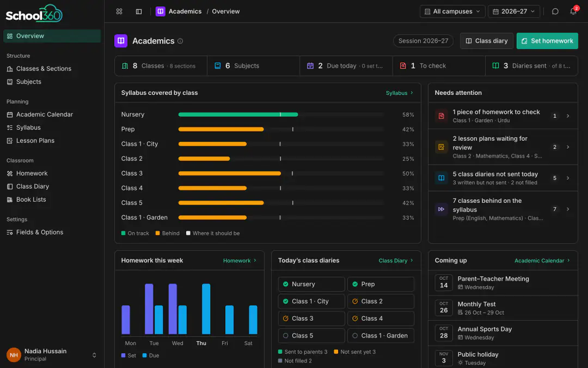Click the Session 2026–27 pill
Viewport: 588px width, 368px height.
423,41
